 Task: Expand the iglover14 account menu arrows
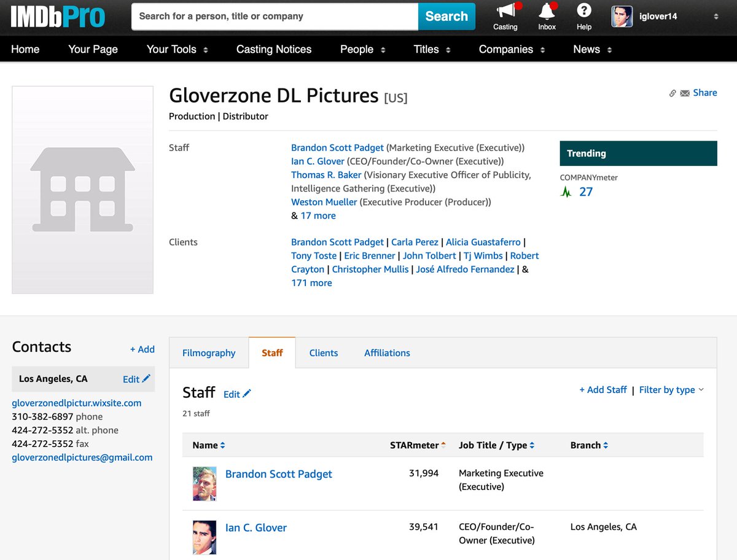tap(716, 17)
